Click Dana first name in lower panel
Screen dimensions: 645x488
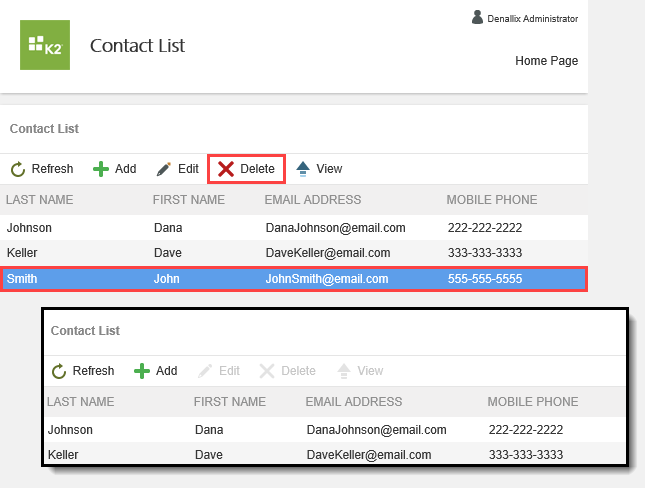209,430
